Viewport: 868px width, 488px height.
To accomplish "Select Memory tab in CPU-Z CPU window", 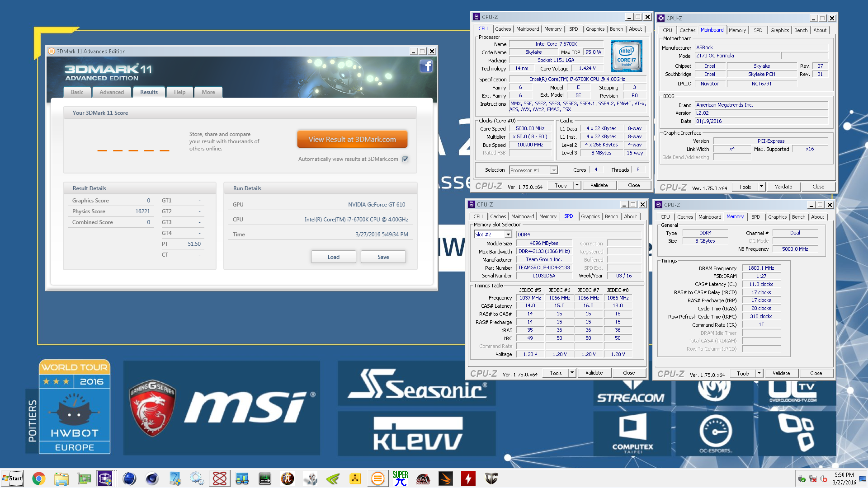I will [x=552, y=29].
